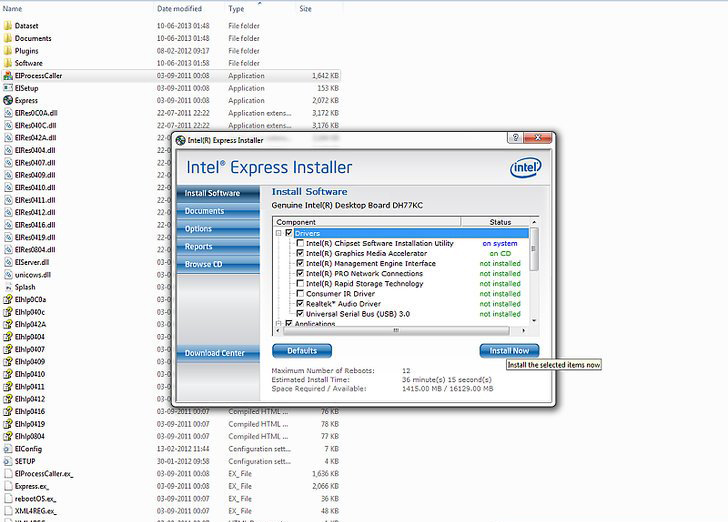Sort file list by Date modified column
Screen dimensions: 728x522
click(179, 8)
